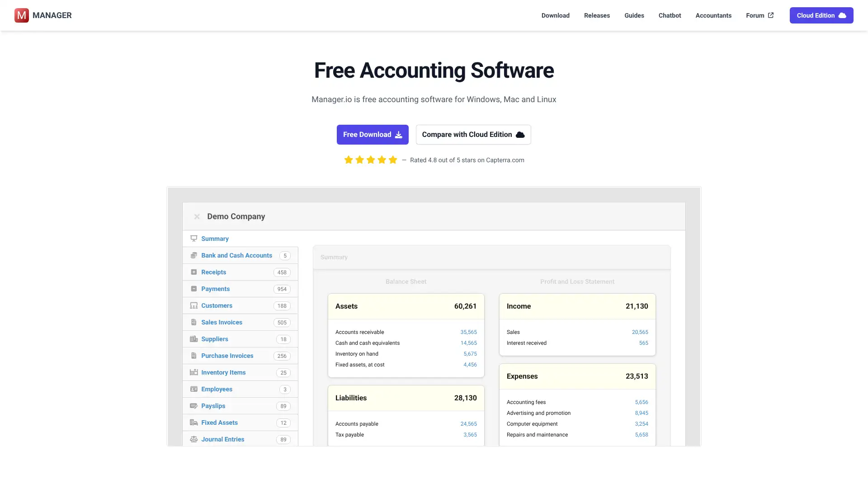Click the Fixed Assets icon
The height and width of the screenshot is (488, 868).
(193, 422)
